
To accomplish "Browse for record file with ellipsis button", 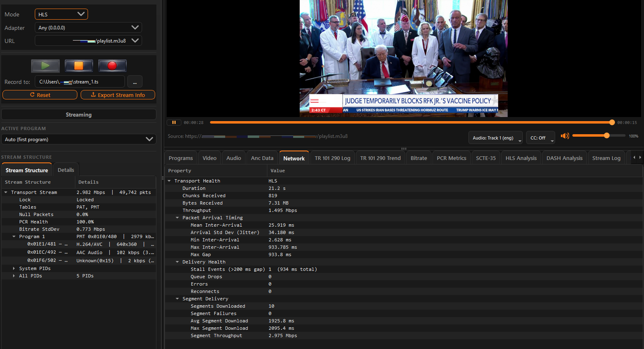I will click(x=135, y=82).
